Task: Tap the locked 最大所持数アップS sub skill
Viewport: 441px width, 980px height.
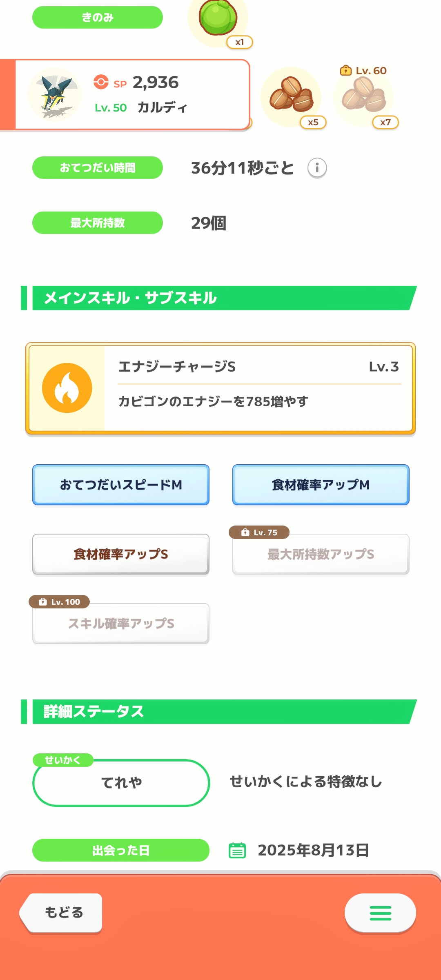Action: tap(321, 554)
